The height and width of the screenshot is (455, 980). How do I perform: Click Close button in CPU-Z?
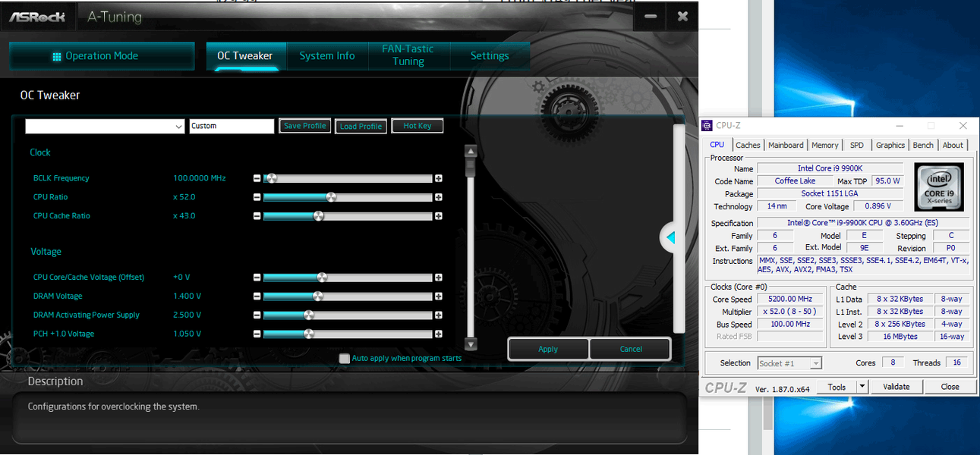950,387
